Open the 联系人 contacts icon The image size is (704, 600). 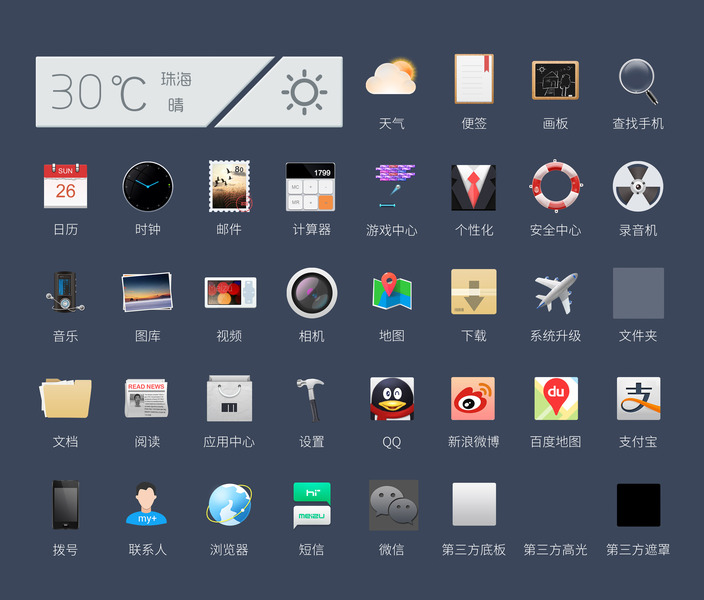point(146,504)
